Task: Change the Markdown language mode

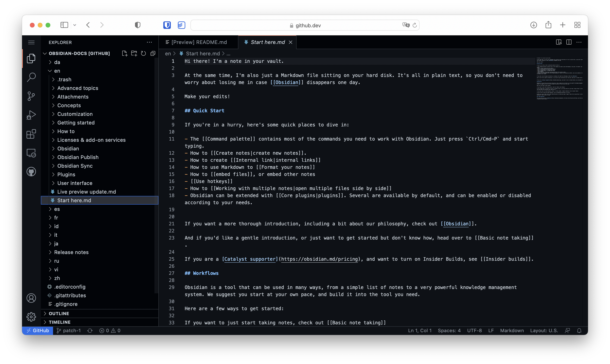Action: 512,331
